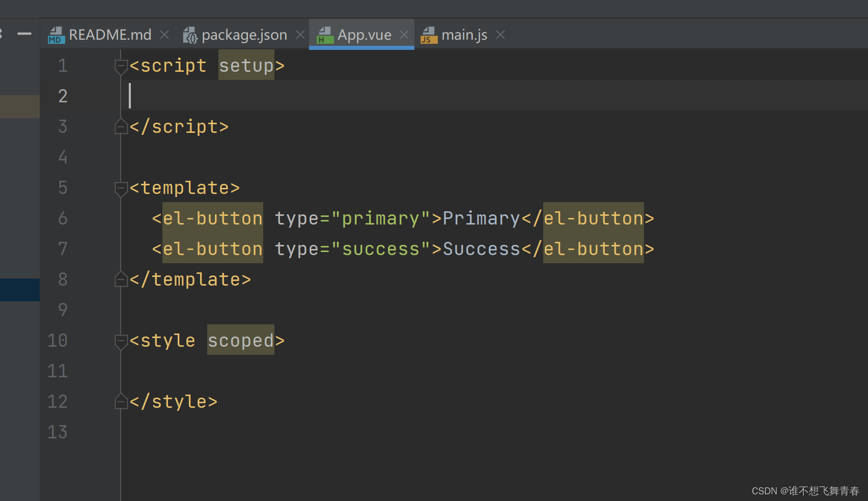Place cursor on the 'setup' attribute
Screen dimensions: 868x501
tap(246, 65)
